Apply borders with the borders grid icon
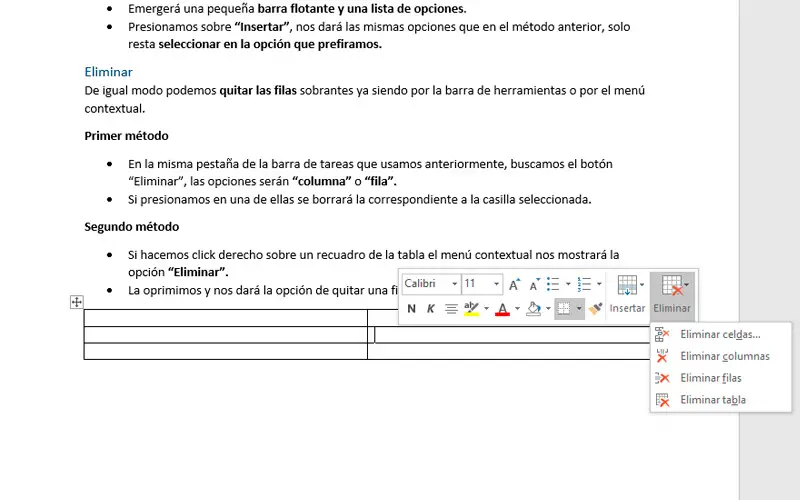800x500 pixels. (564, 309)
